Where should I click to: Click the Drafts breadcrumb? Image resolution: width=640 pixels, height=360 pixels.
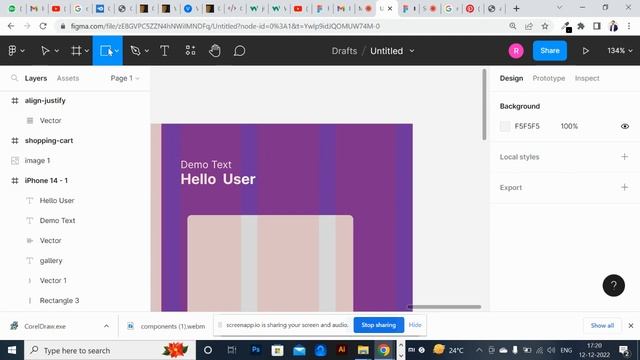click(344, 51)
